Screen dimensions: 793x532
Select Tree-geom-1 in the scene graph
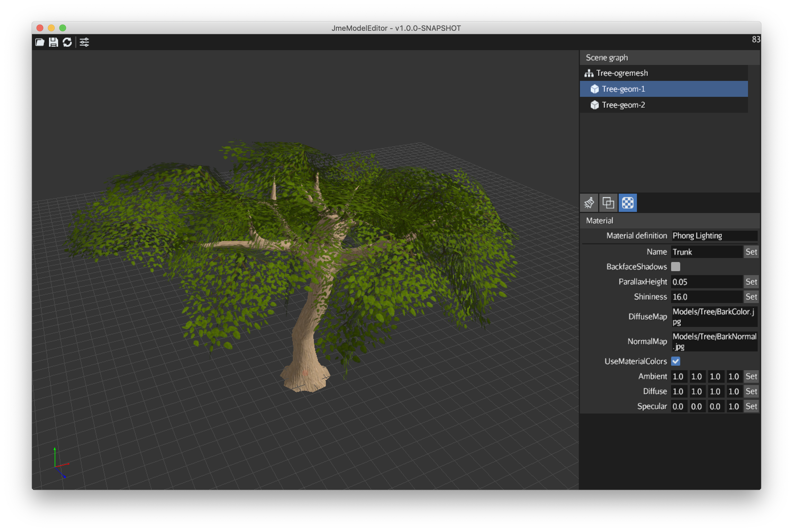[x=623, y=89]
